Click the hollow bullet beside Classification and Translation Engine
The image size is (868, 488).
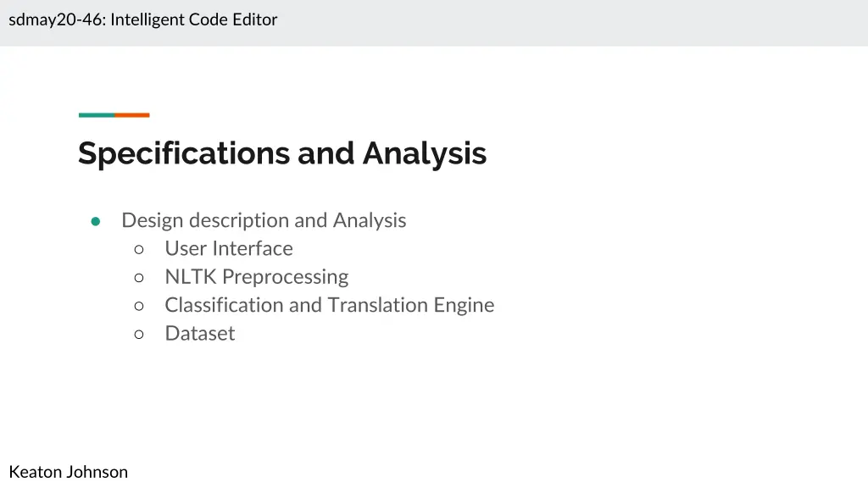139,306
